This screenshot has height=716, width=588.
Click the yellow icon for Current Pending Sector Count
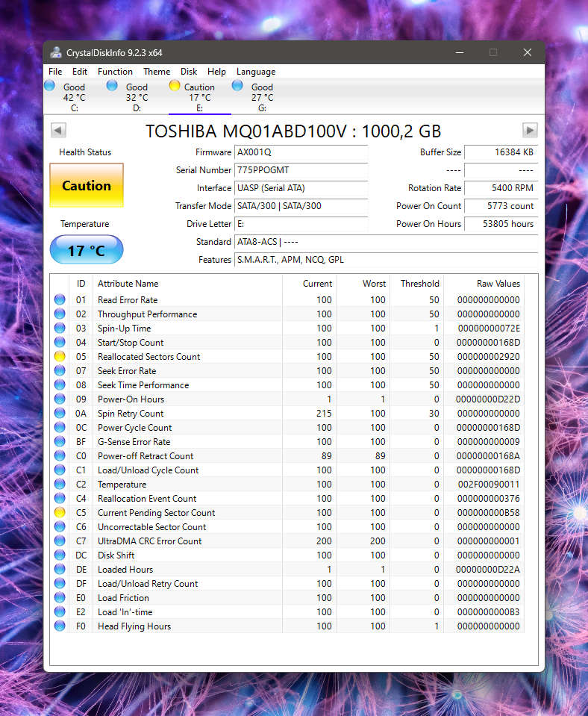point(60,512)
